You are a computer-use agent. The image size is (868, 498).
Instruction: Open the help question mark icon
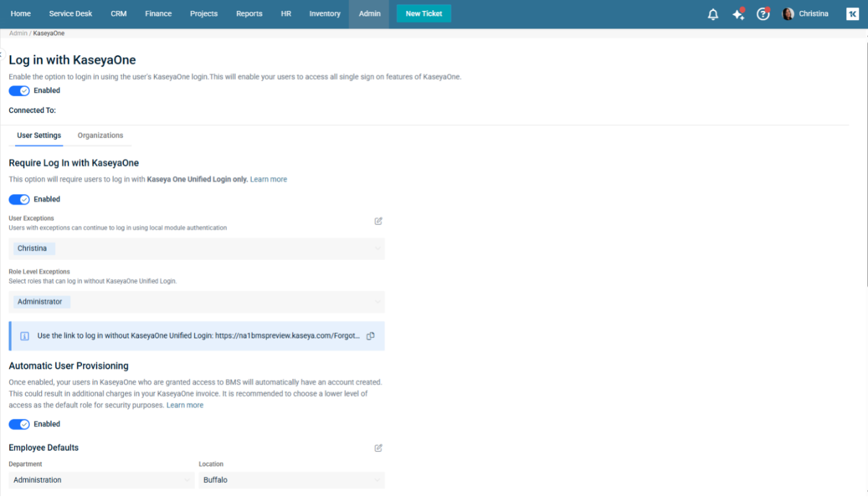click(x=763, y=14)
